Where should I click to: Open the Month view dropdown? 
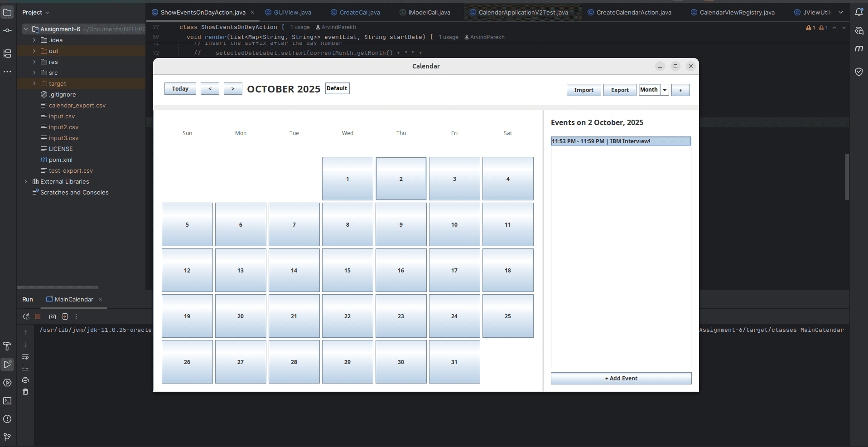pyautogui.click(x=664, y=89)
